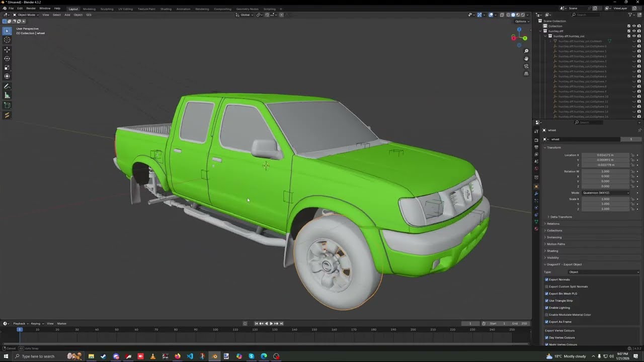Click the blue playhead at frame 1
The width and height of the screenshot is (644, 362).
(x=20, y=329)
